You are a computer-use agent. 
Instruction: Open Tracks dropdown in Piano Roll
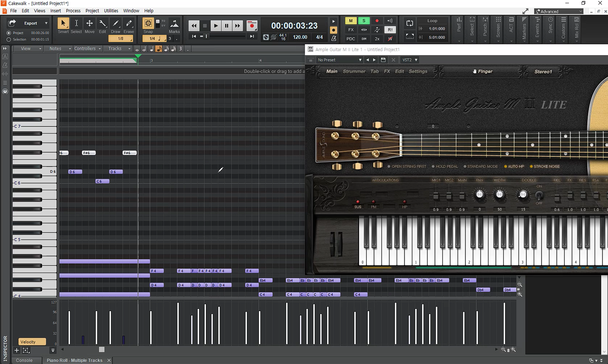click(117, 49)
